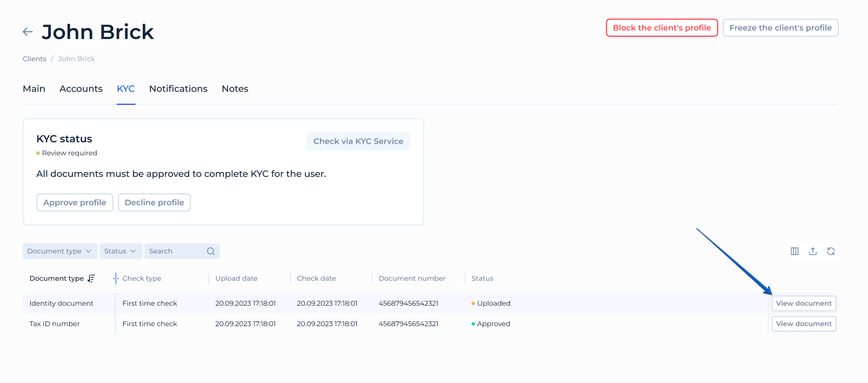This screenshot has width=868, height=383.
Task: Go to the Notes tab
Action: coord(235,89)
